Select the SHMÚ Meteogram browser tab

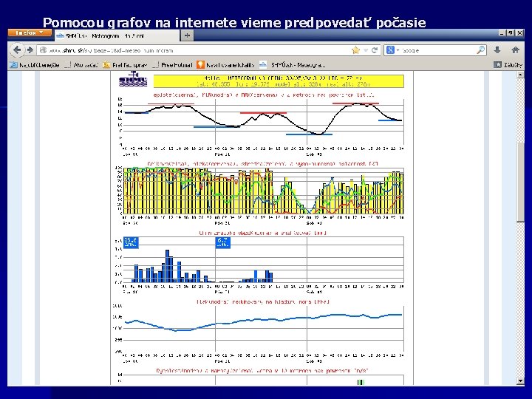(x=117, y=35)
